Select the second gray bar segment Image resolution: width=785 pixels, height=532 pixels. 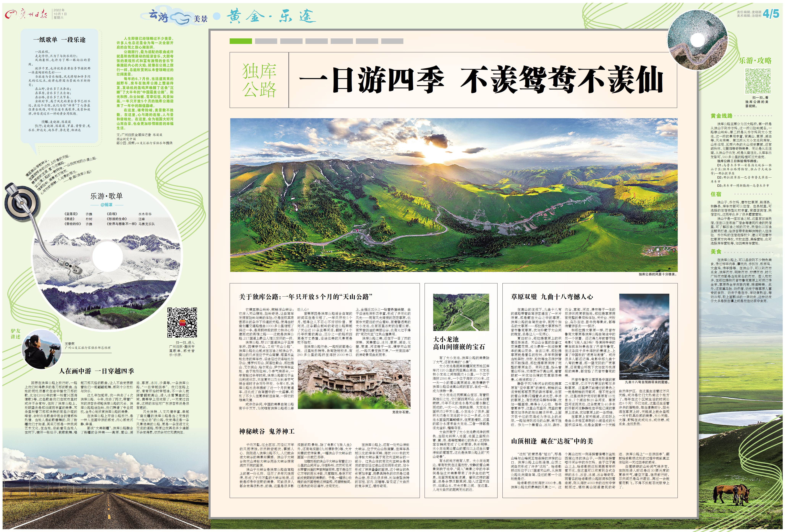(x=291, y=41)
